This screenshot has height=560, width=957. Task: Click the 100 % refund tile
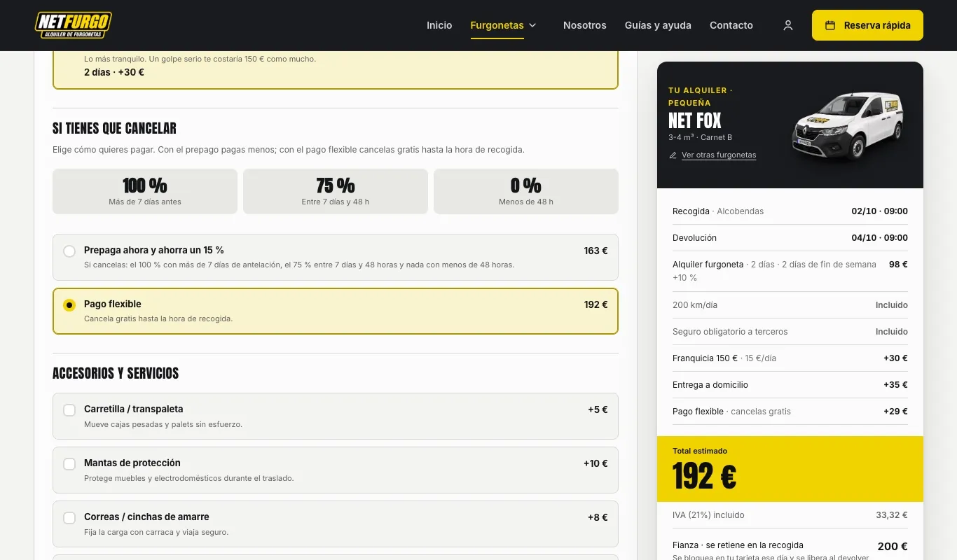click(x=145, y=191)
